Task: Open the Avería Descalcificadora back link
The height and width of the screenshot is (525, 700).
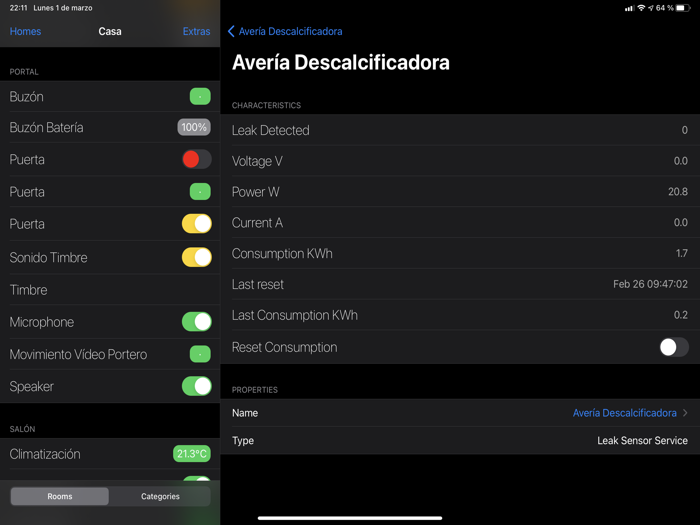Action: point(290,31)
